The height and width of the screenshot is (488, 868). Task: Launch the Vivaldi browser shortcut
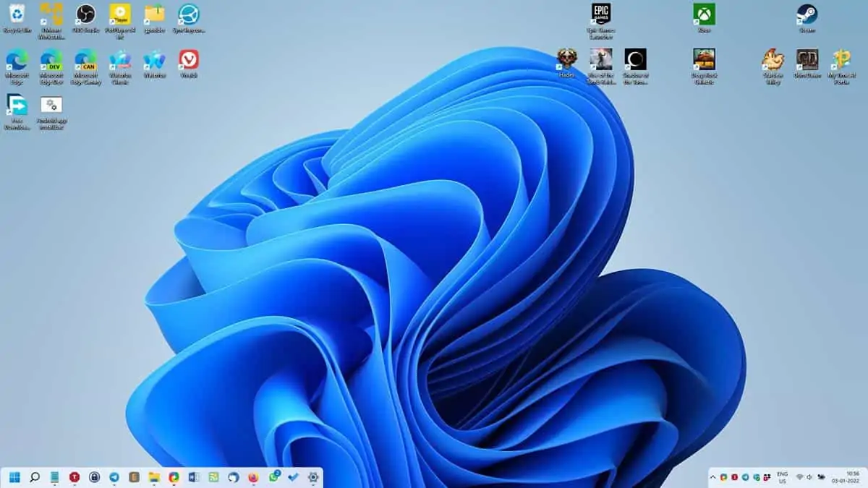point(189,60)
